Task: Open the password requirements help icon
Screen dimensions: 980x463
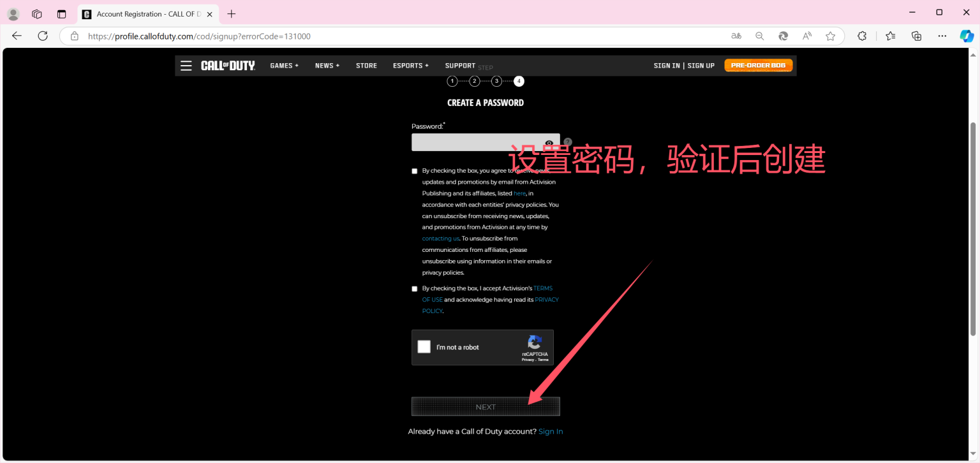Action: tap(567, 142)
